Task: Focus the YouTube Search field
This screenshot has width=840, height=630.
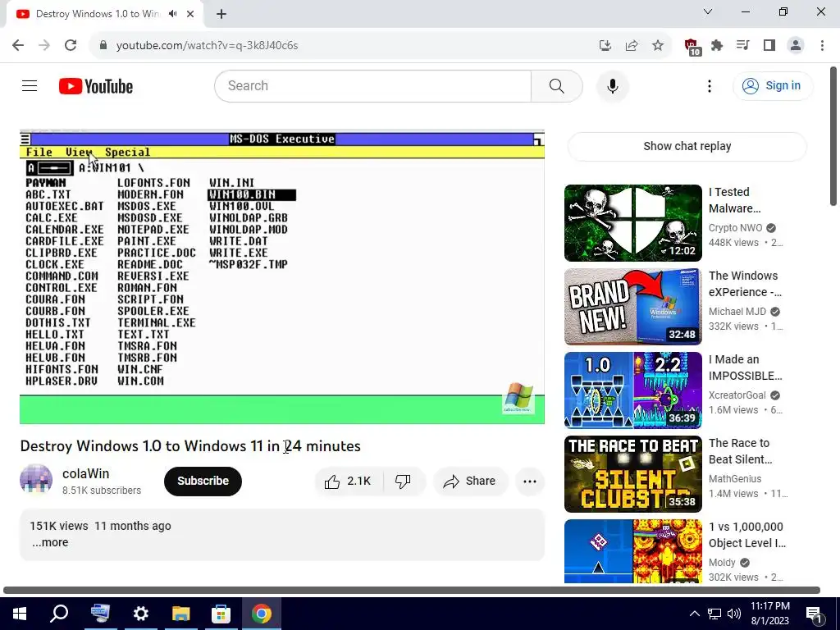Action: point(373,85)
